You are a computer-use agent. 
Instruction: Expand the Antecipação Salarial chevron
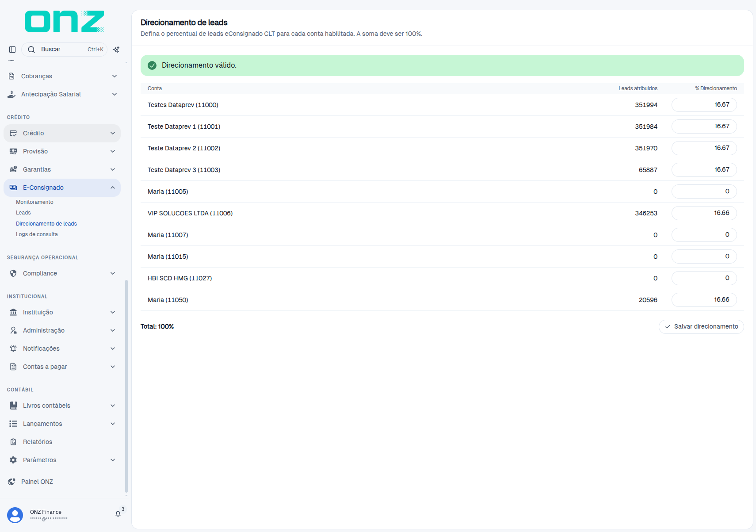coord(115,94)
